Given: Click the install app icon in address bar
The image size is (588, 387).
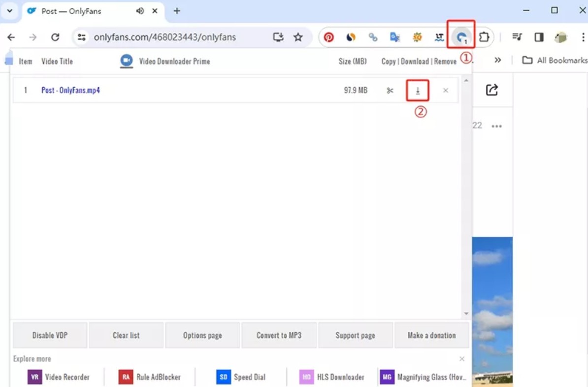Looking at the screenshot, I should click(x=278, y=37).
